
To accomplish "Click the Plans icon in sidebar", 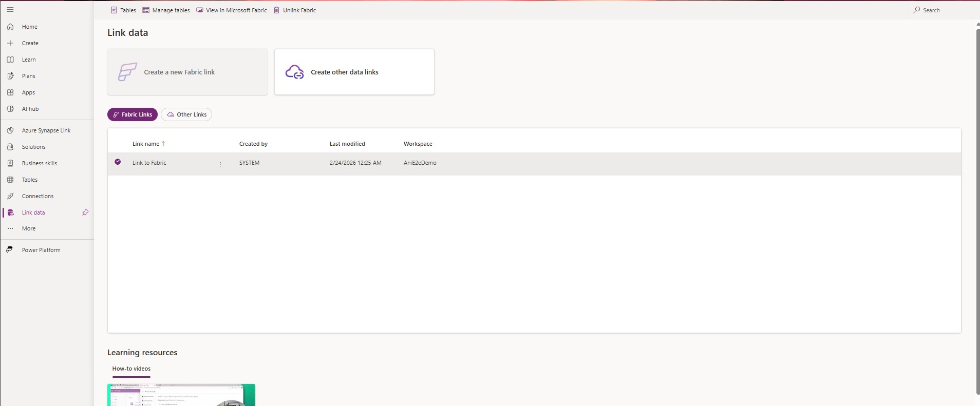I will point(10,76).
